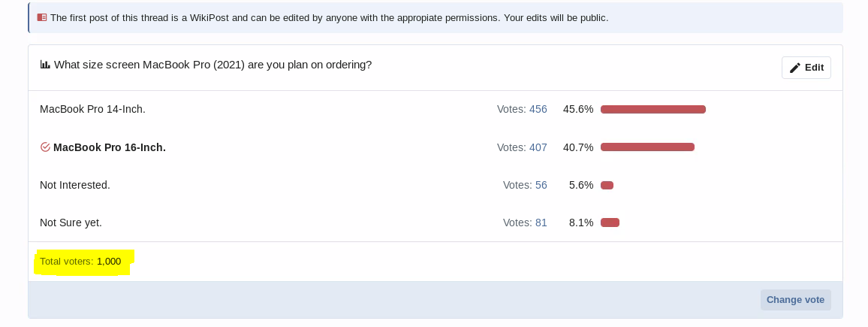Viewport: 868px width, 327px height.
Task: Click the WikiPost icon in the notice
Action: [42, 17]
